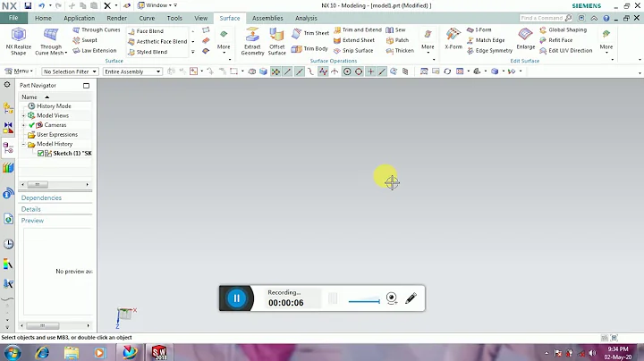Image resolution: width=644 pixels, height=361 pixels.
Task: Click the Through Curves command
Action: coord(97,30)
